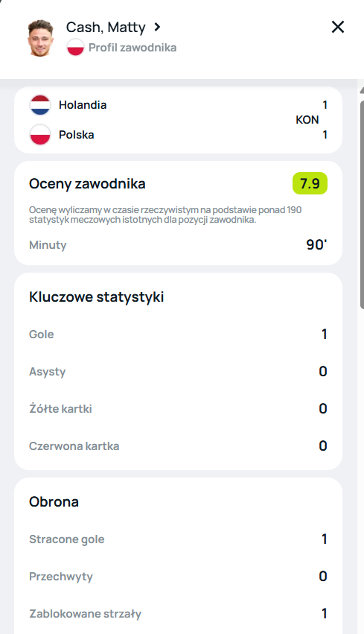
Task: Expand chevron next to Cash, Matty
Action: [x=157, y=27]
